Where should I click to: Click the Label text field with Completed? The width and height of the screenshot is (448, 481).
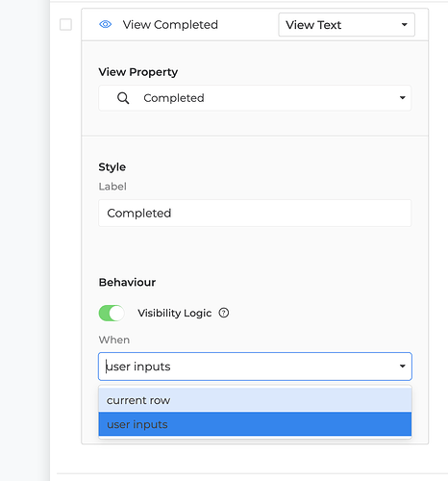pos(255,213)
